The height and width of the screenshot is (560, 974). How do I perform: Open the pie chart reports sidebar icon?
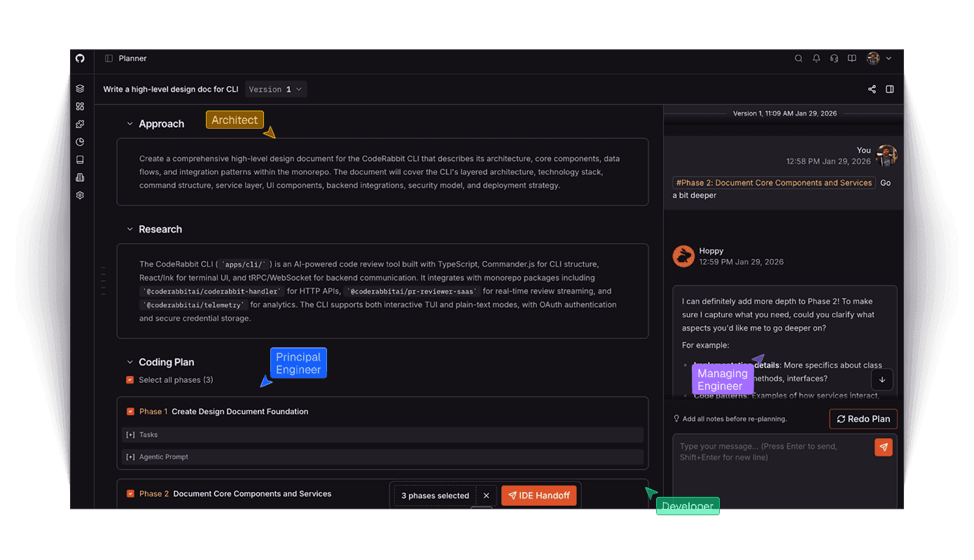pyautogui.click(x=80, y=142)
